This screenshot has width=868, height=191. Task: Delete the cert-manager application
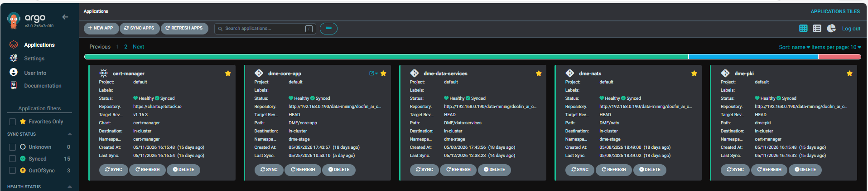pos(183,170)
